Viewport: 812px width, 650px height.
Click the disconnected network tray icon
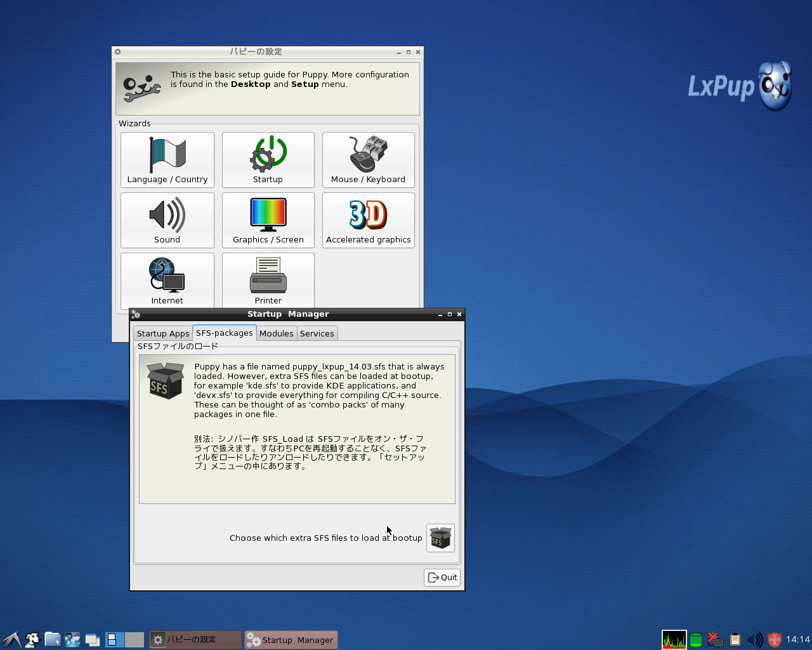coord(716,640)
